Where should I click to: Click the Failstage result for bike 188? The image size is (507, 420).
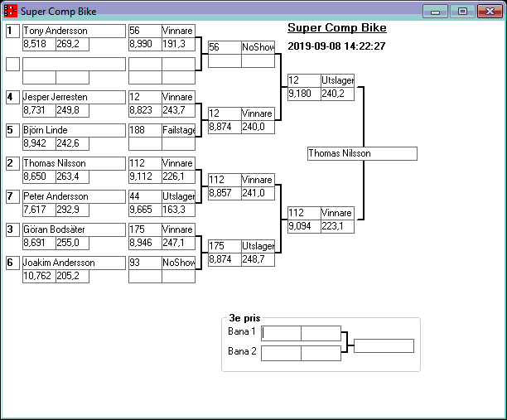tap(178, 130)
